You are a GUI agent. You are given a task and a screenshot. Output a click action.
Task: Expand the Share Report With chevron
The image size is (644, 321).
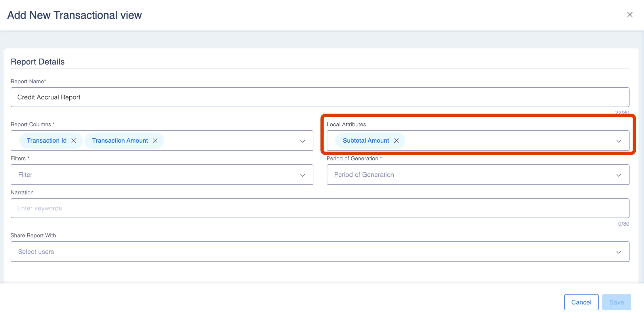(618, 252)
